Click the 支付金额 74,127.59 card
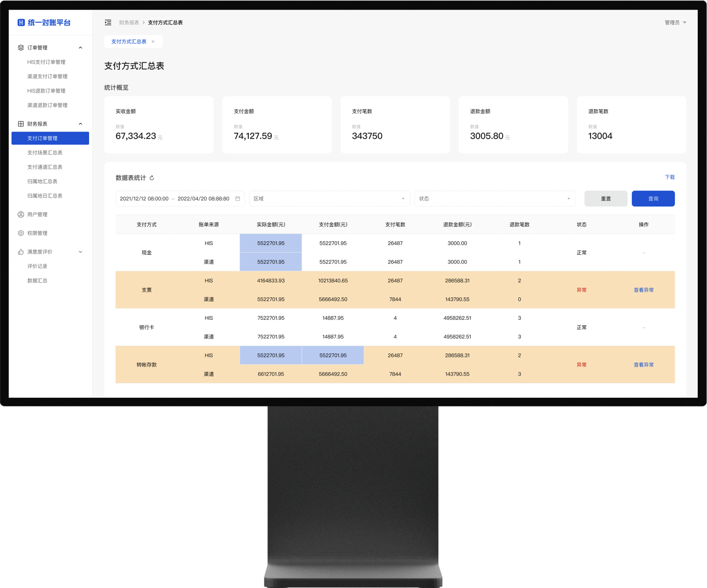Viewport: 707px width, 588px height. pos(277,125)
